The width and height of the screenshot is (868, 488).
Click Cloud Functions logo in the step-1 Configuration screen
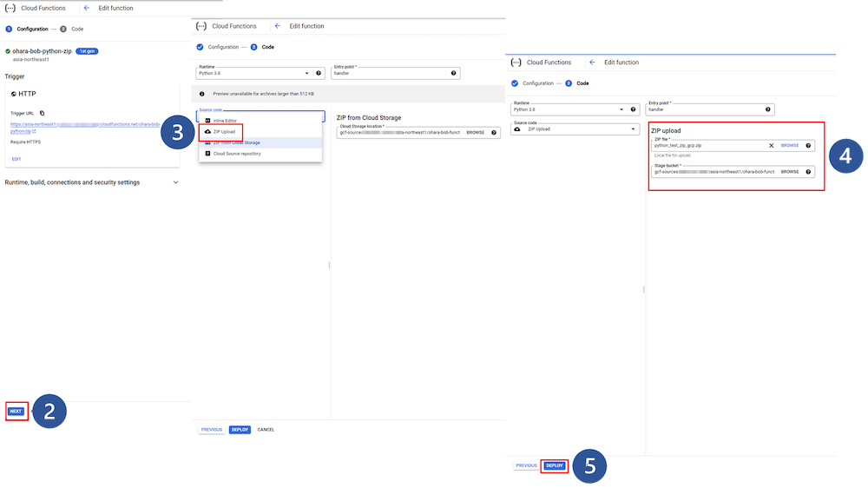(10, 8)
